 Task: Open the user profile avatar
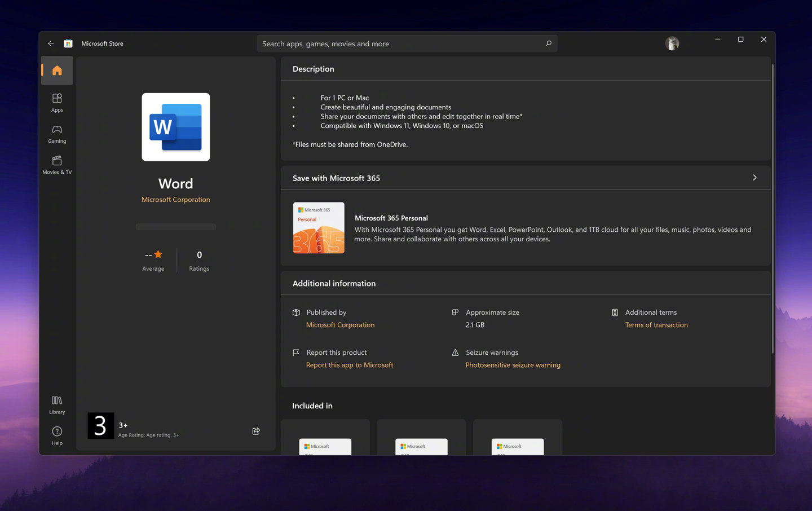coord(672,43)
